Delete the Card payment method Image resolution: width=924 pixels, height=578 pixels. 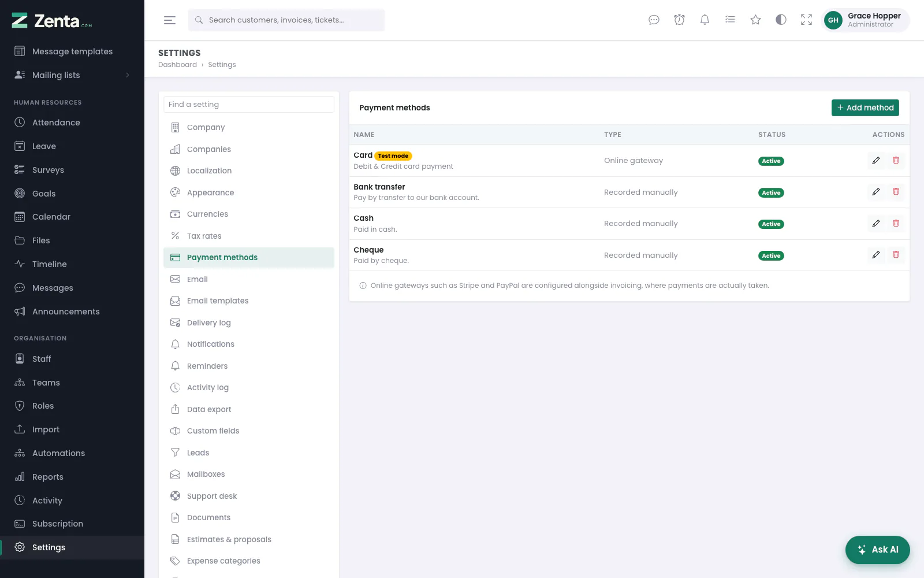pyautogui.click(x=896, y=160)
